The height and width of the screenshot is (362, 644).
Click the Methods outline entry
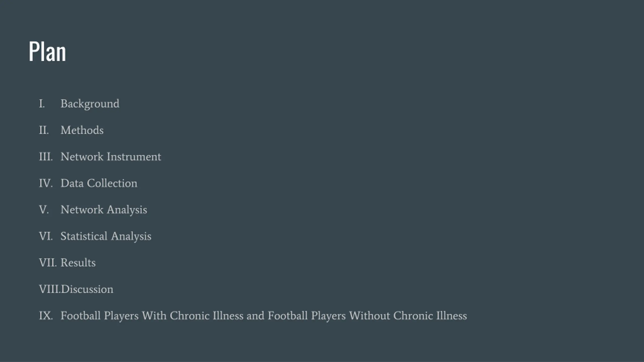click(82, 130)
